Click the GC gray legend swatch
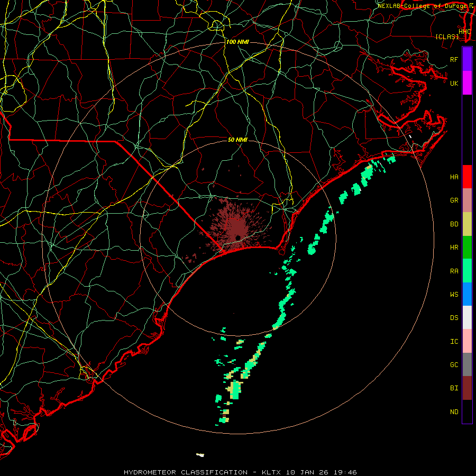Image resolution: width=476 pixels, height=476 pixels. [467, 364]
